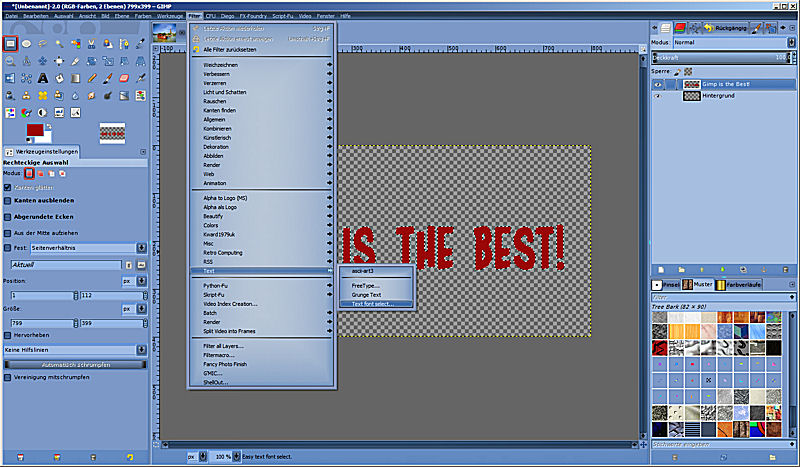Open 'Keine Hilfslinien' dropdown

(x=75, y=350)
